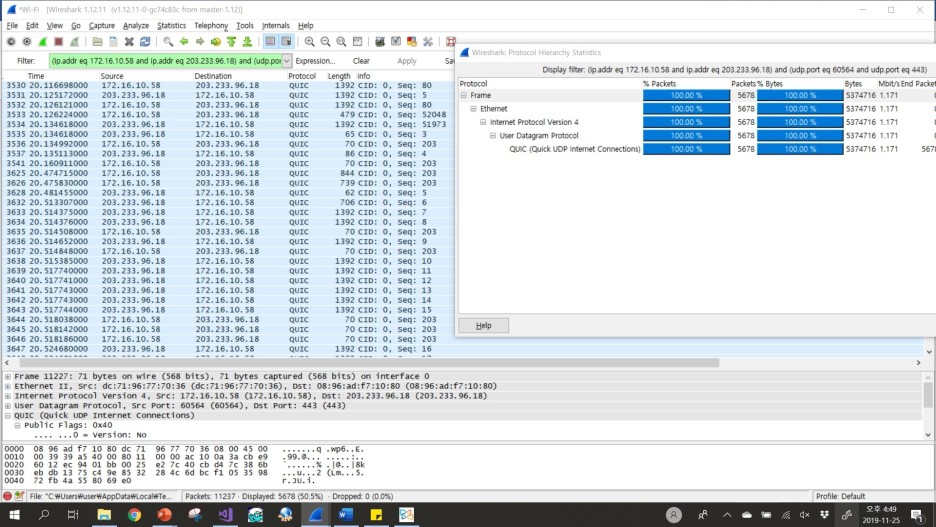Screen dimensions: 936x527
Task: Open the Analyze menu
Action: point(136,26)
